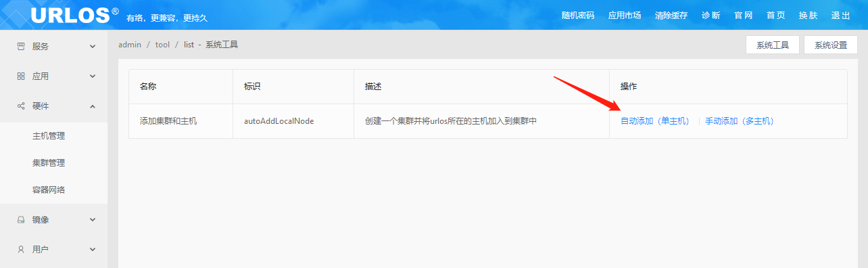868x268 pixels.
Task: Click the tool breadcrumb segment
Action: point(162,45)
